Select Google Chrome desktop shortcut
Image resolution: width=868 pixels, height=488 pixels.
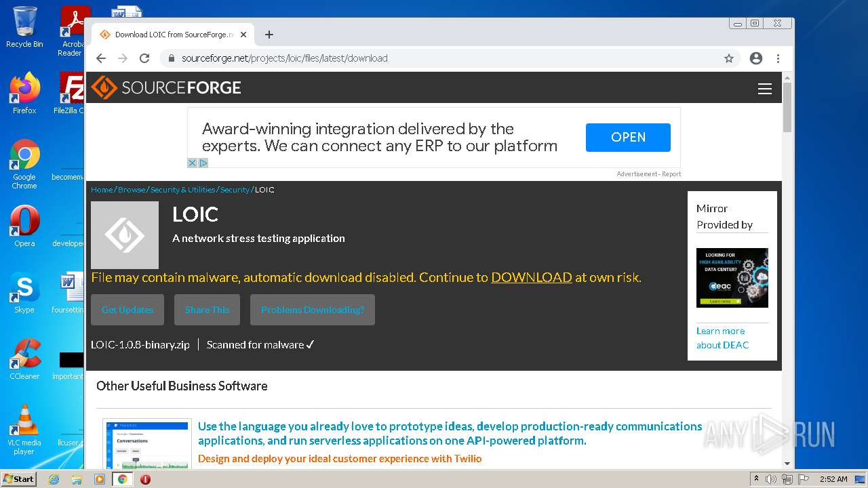tap(24, 164)
